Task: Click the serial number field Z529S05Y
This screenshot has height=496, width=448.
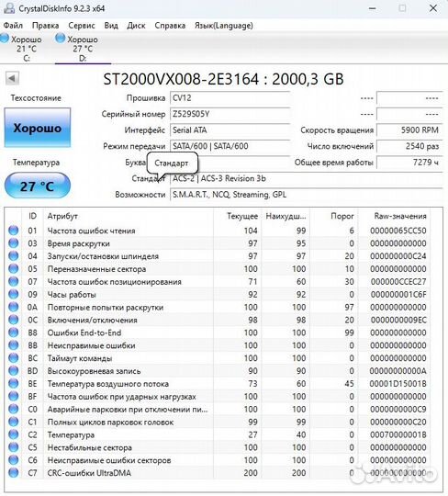Action: 230,114
